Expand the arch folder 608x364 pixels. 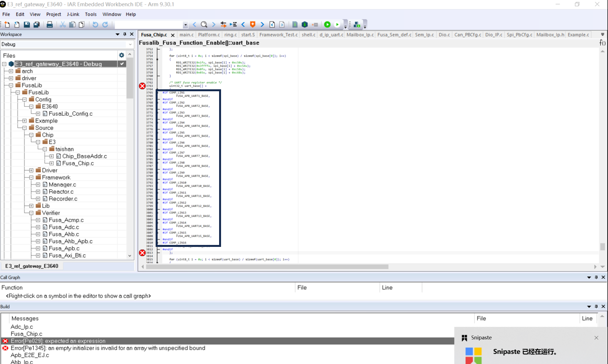pyautogui.click(x=11, y=71)
